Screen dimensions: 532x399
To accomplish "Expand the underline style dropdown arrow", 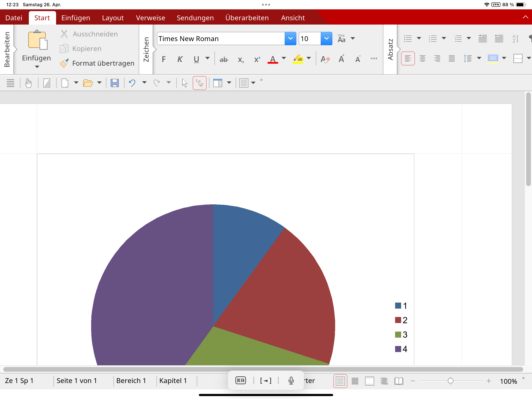I will tap(207, 58).
